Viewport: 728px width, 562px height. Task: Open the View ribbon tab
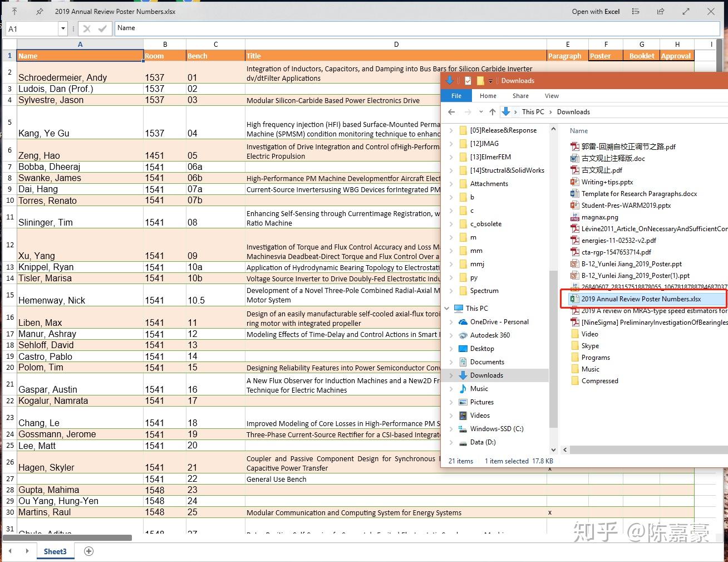[552, 96]
